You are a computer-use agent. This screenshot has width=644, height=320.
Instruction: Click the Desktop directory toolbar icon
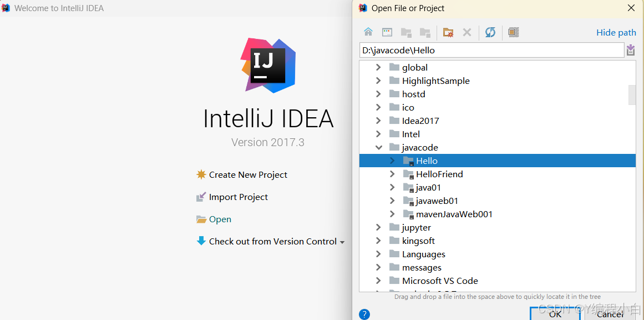coord(387,32)
